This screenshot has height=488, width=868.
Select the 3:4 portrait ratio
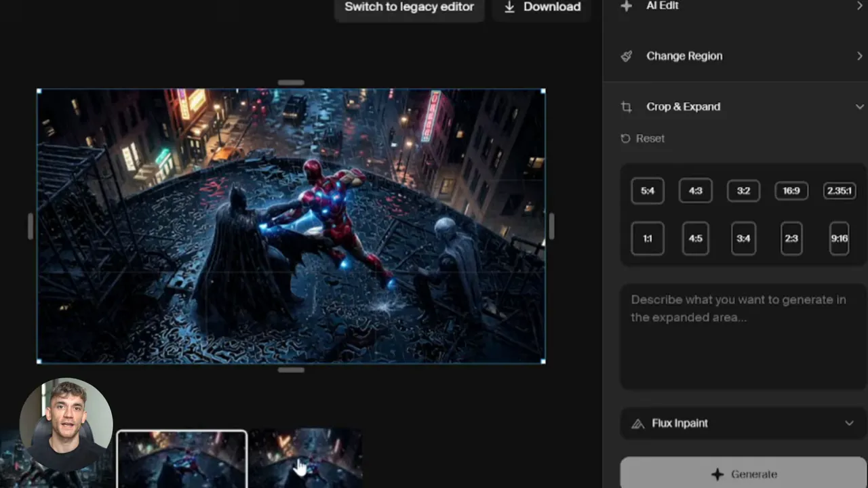tap(743, 239)
